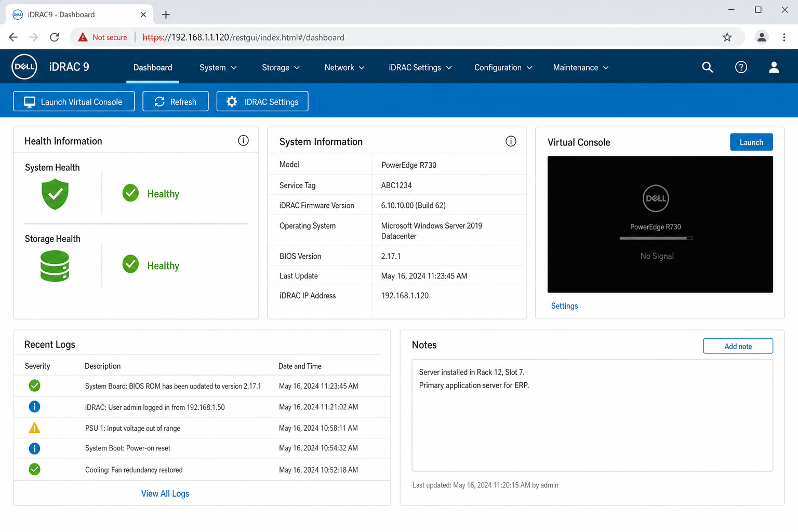Click info icon on System Boot log
The height and width of the screenshot is (532, 798).
[34, 448]
